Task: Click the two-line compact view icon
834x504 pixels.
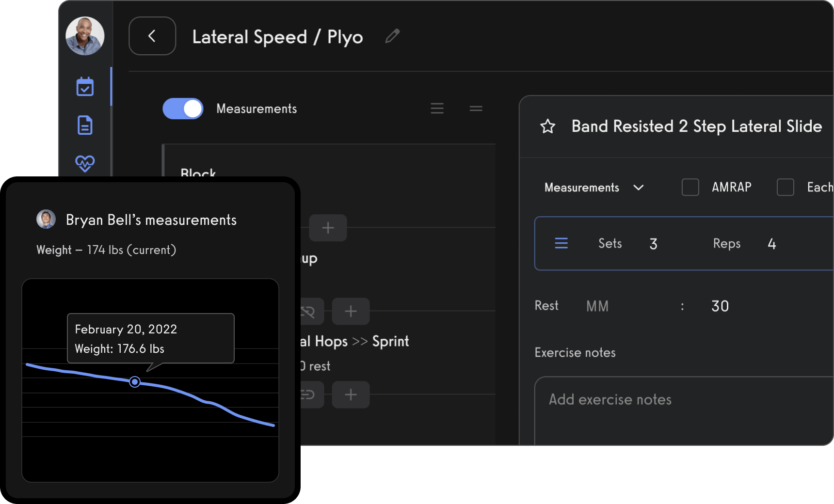Action: click(x=476, y=109)
